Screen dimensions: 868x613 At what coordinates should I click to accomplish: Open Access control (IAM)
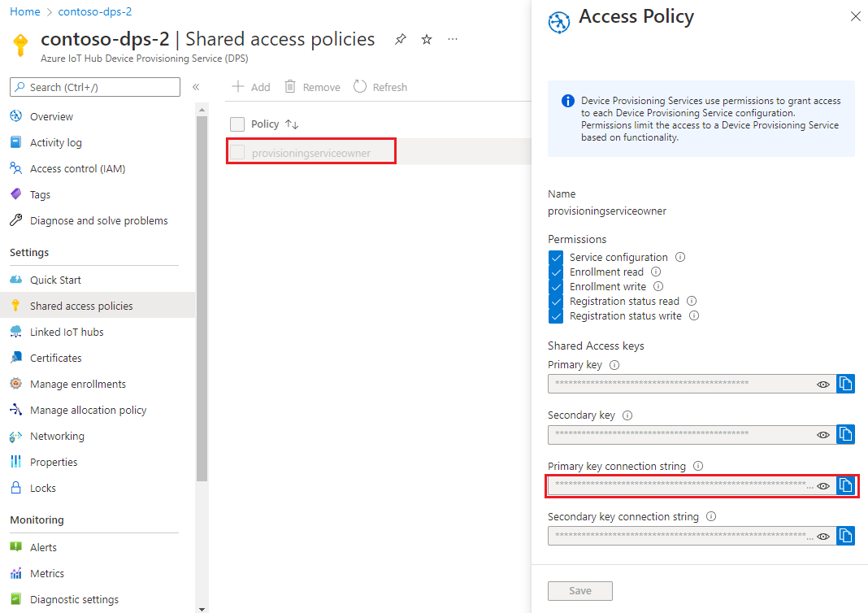click(x=77, y=168)
